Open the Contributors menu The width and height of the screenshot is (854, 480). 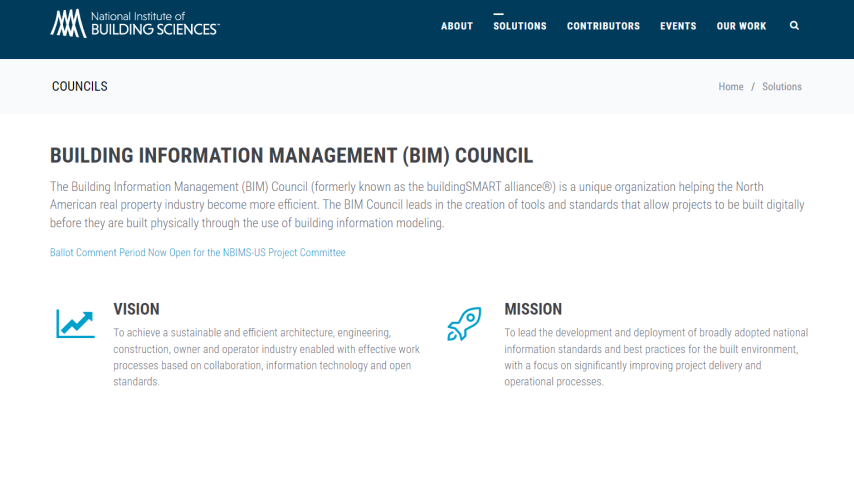[x=603, y=26]
